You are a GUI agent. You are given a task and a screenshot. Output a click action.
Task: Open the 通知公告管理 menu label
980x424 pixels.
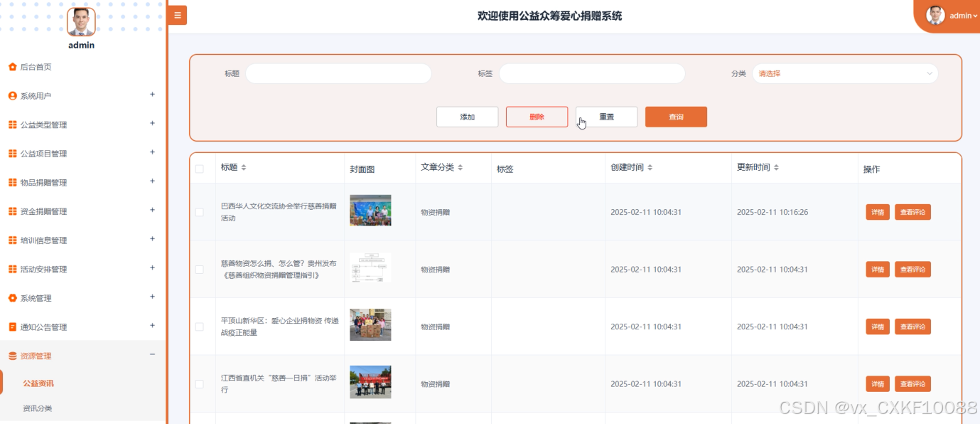pyautogui.click(x=43, y=327)
